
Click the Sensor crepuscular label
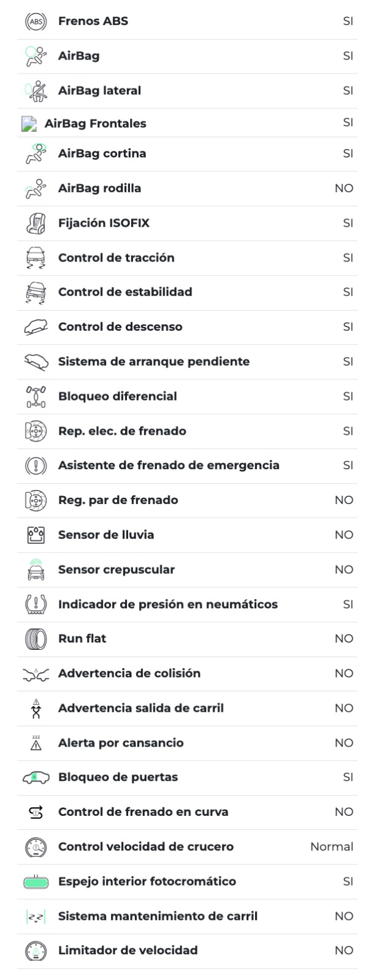point(117,570)
